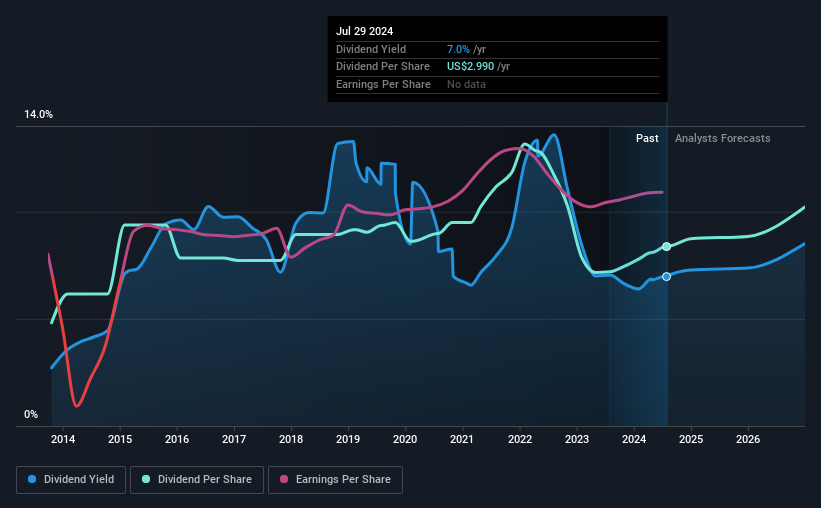Click the 2019 x-axis year label
821x508 pixels.
pyautogui.click(x=348, y=439)
